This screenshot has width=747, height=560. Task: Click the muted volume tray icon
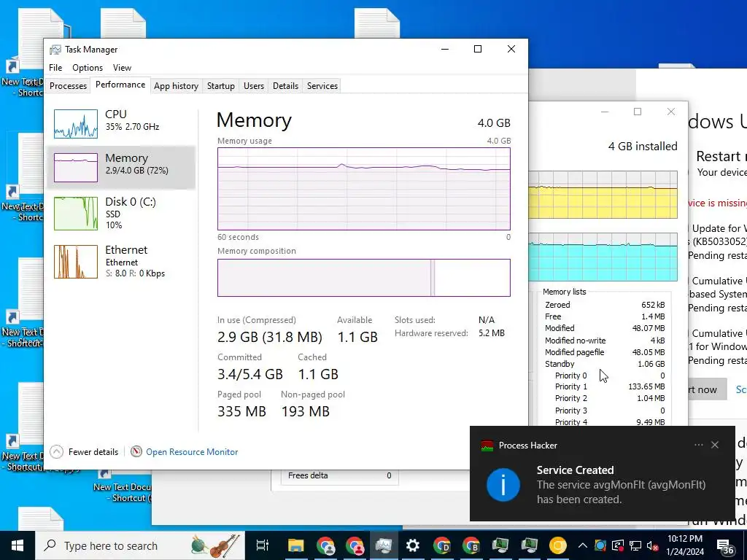[653, 545]
